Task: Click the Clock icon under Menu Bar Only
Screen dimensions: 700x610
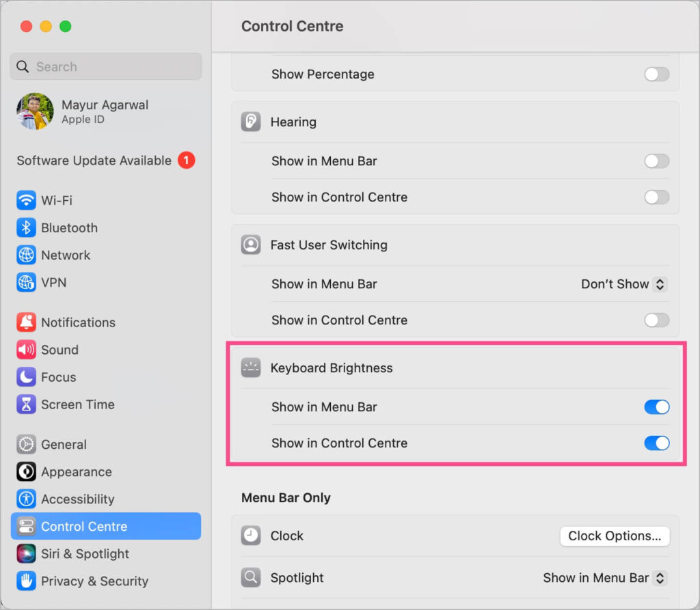Action: (251, 536)
